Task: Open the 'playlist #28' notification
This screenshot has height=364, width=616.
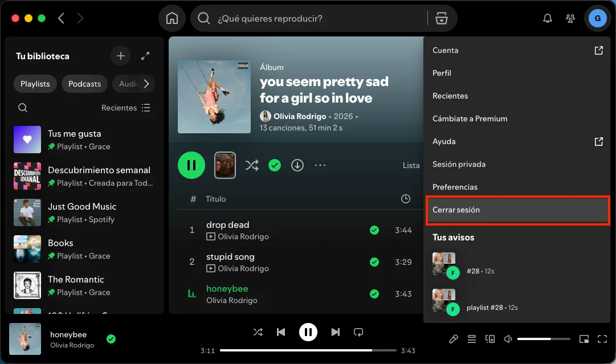Action: click(517, 302)
